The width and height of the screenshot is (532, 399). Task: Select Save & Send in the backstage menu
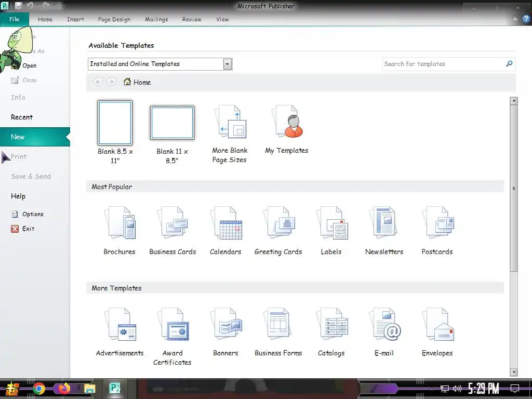pos(31,176)
